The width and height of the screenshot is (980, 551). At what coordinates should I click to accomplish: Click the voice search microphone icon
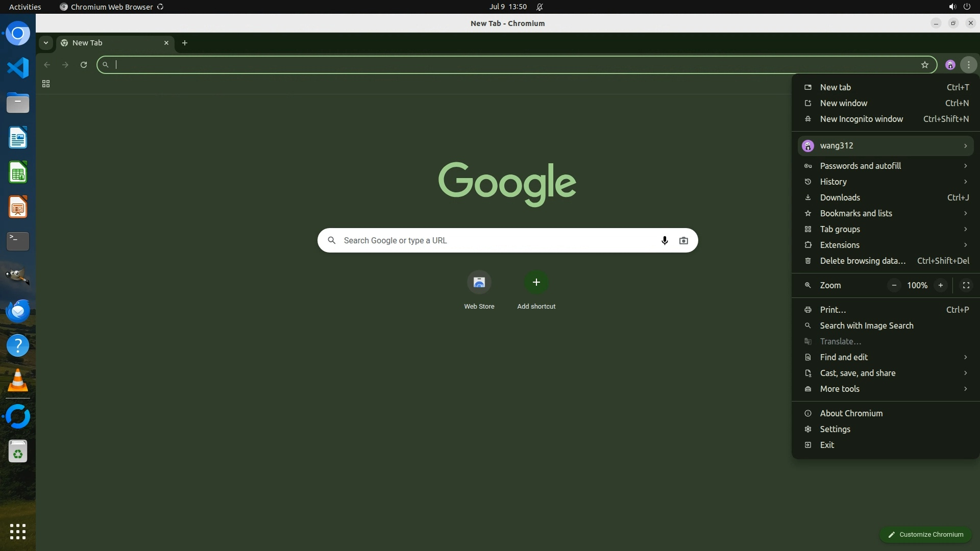pyautogui.click(x=664, y=240)
